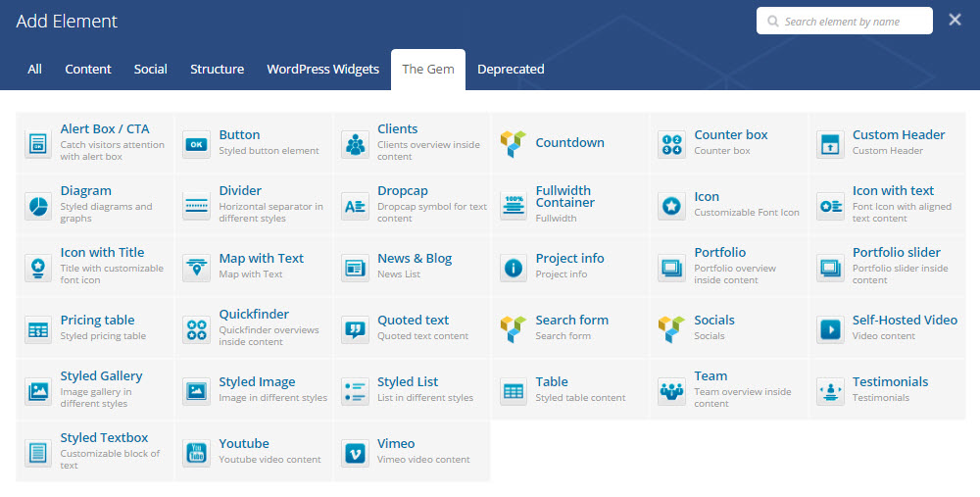
Task: Click the search element by name field
Action: click(x=845, y=22)
